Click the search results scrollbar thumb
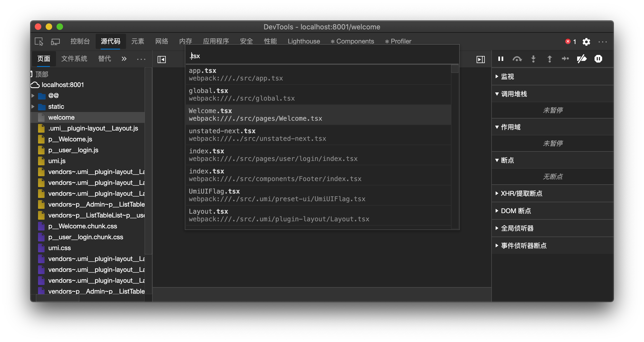The height and width of the screenshot is (342, 644). (x=455, y=69)
